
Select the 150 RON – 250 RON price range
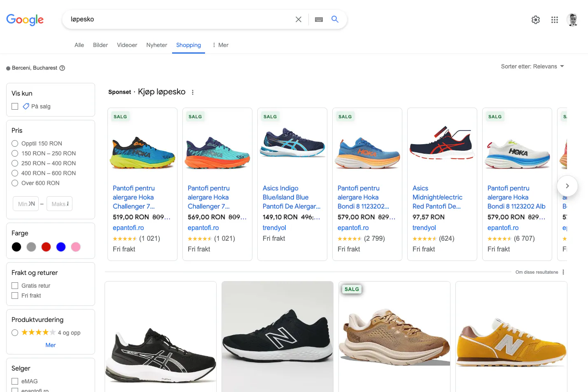tap(15, 153)
